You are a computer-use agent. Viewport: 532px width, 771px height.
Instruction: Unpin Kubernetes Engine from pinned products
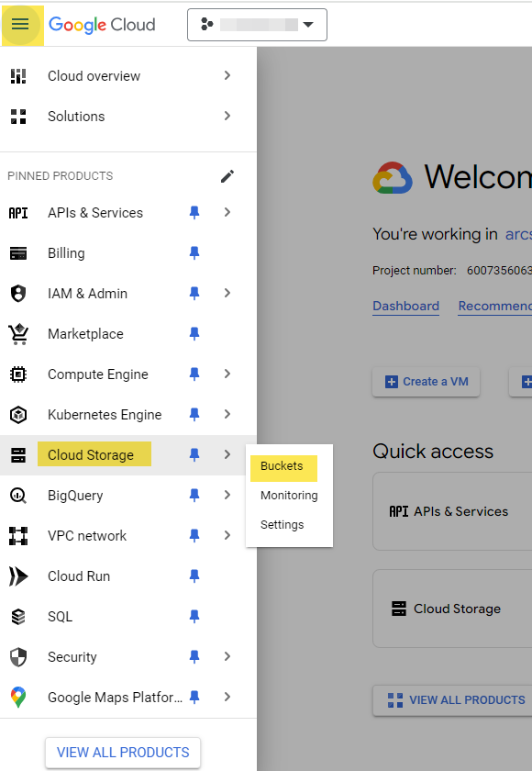[x=194, y=414]
